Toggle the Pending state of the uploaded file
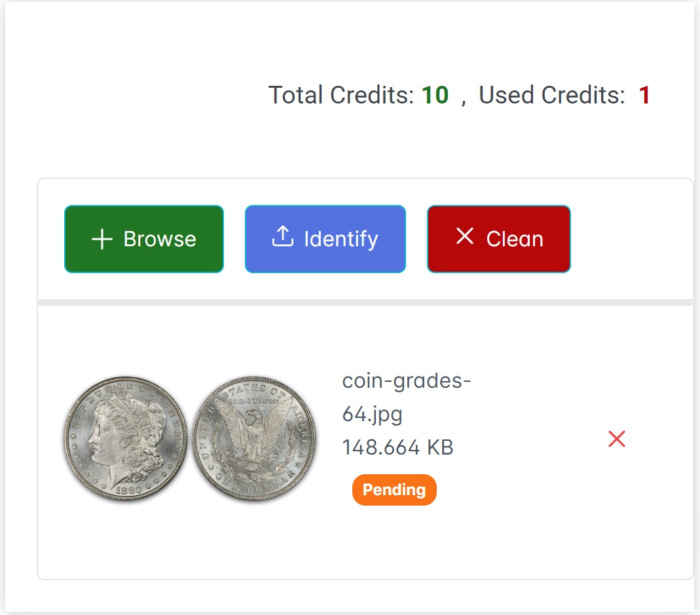700x615 pixels. click(394, 489)
